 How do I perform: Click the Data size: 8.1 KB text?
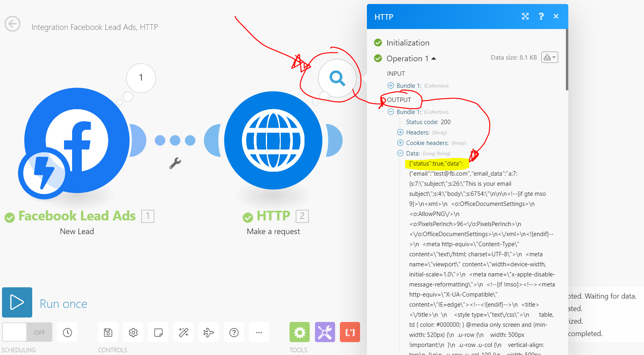514,58
